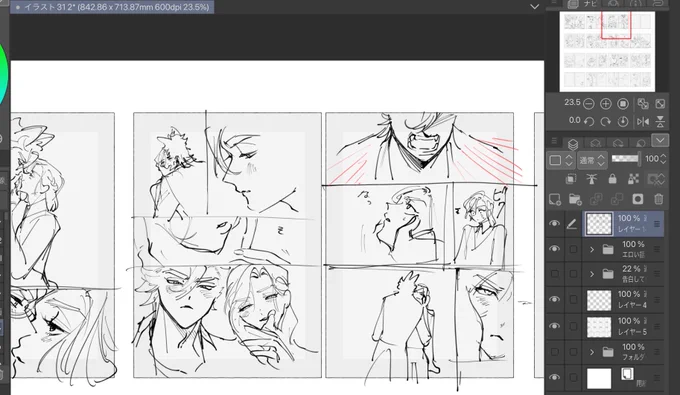This screenshot has width=680, height=395.
Task: Fit canvas to the Navigator view
Action: (643, 104)
